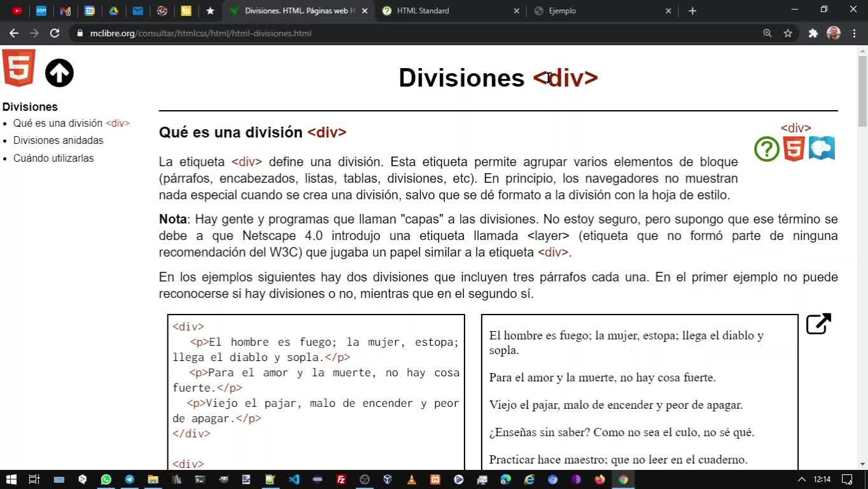Click the green question mark help icon
The width and height of the screenshot is (868, 489).
point(767,149)
